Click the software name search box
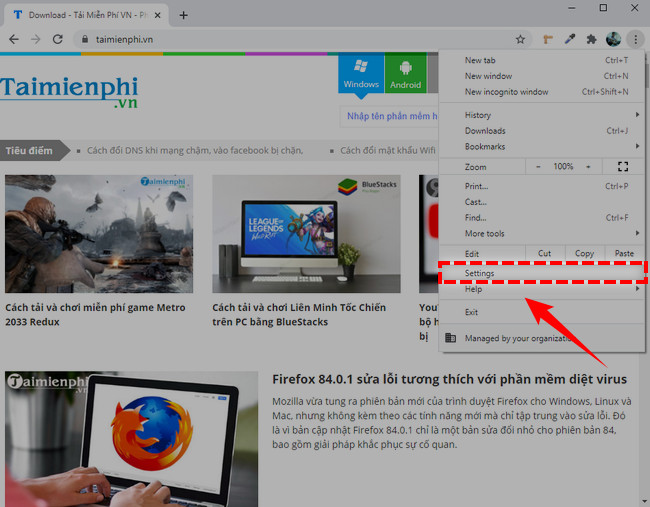650x507 pixels. [390, 116]
